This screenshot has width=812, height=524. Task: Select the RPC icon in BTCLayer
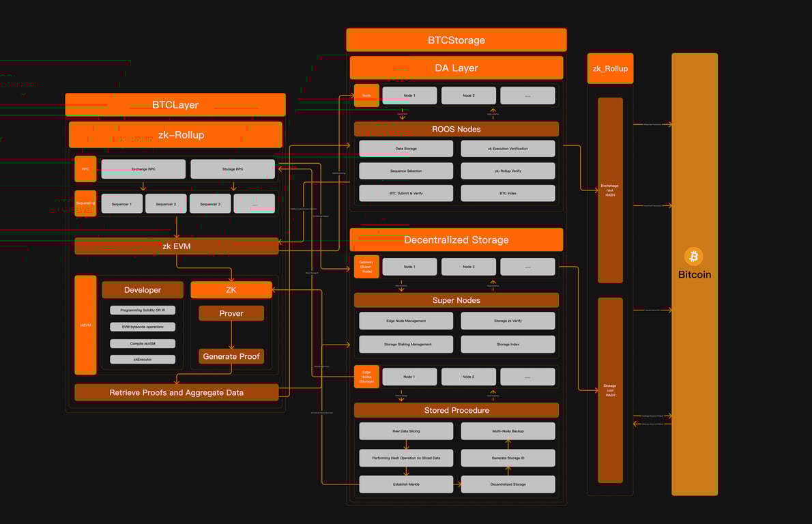(85, 169)
